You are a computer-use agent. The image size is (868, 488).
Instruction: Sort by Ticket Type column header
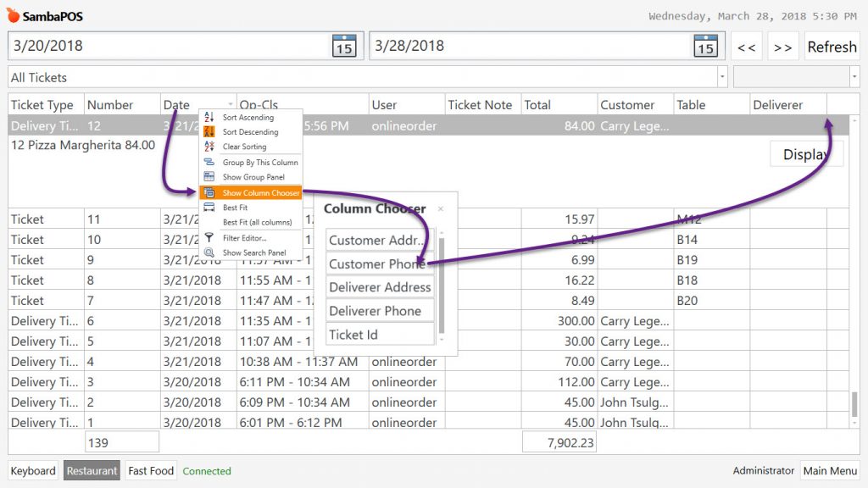pyautogui.click(x=46, y=104)
